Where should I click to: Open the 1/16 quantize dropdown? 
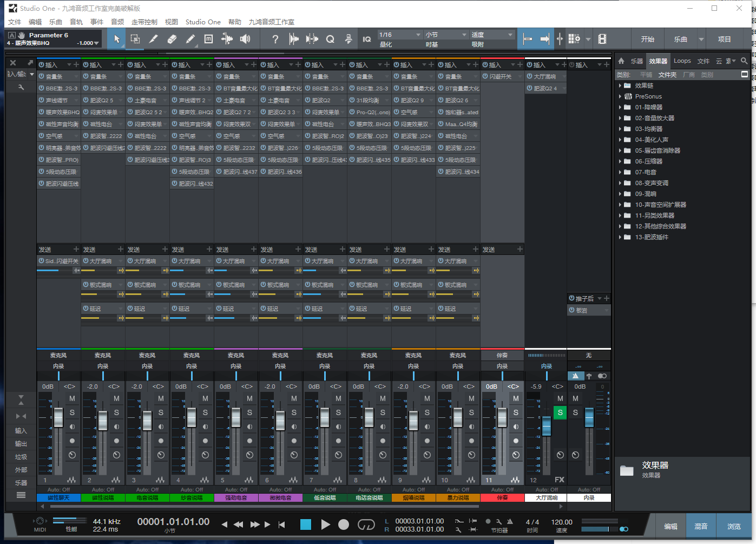399,35
